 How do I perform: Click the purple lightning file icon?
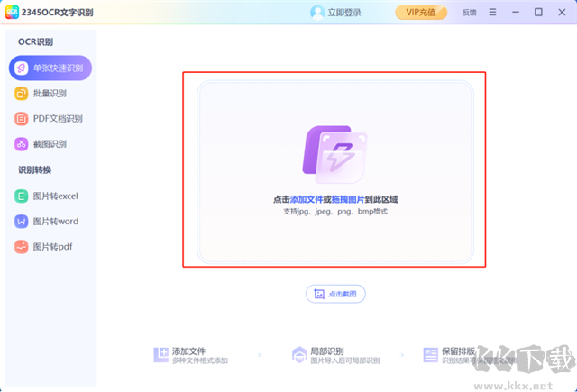(334, 154)
